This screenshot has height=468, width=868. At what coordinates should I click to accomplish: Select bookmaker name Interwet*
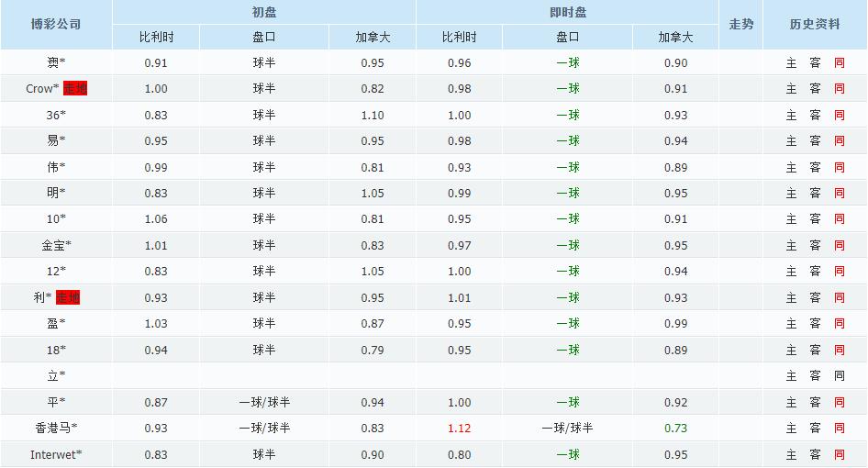[56, 455]
